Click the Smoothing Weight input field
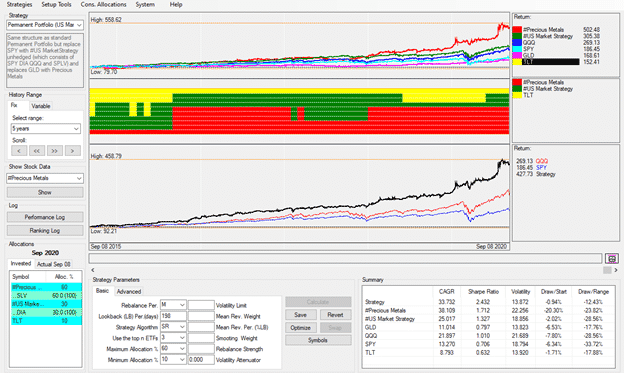This screenshot has width=624, height=373. point(201,338)
